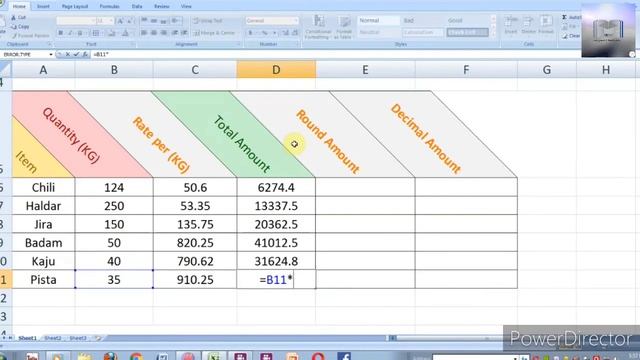Expand the cell Styles gallery
The height and width of the screenshot is (360, 640).
(x=493, y=33)
